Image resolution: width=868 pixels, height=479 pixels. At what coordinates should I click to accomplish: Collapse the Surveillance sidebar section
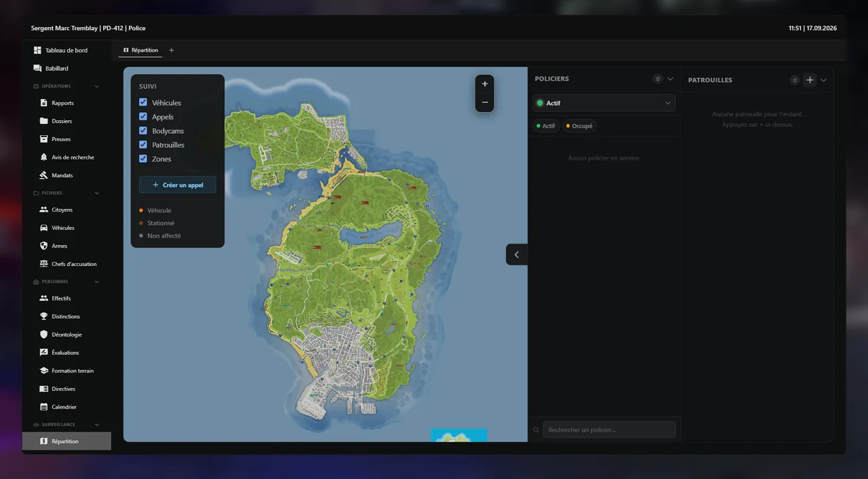coord(97,425)
